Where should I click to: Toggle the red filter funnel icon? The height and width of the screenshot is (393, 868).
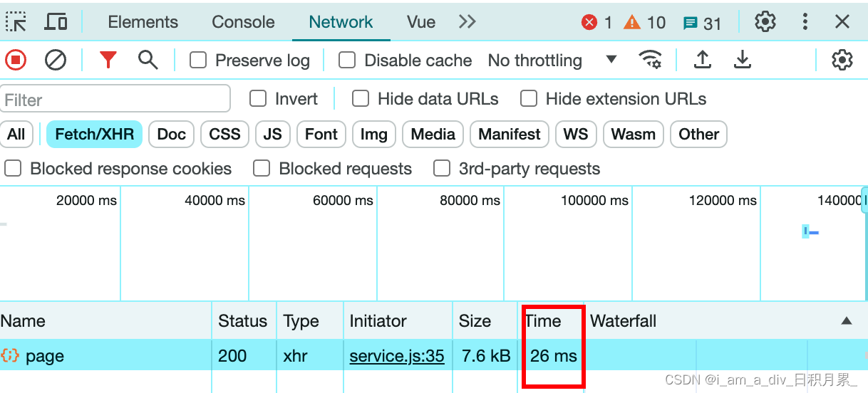point(108,60)
